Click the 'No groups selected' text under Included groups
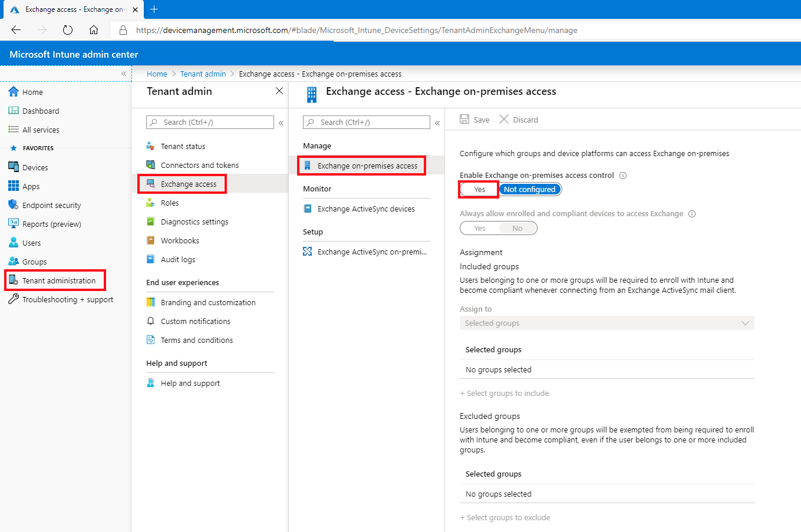 click(x=499, y=370)
